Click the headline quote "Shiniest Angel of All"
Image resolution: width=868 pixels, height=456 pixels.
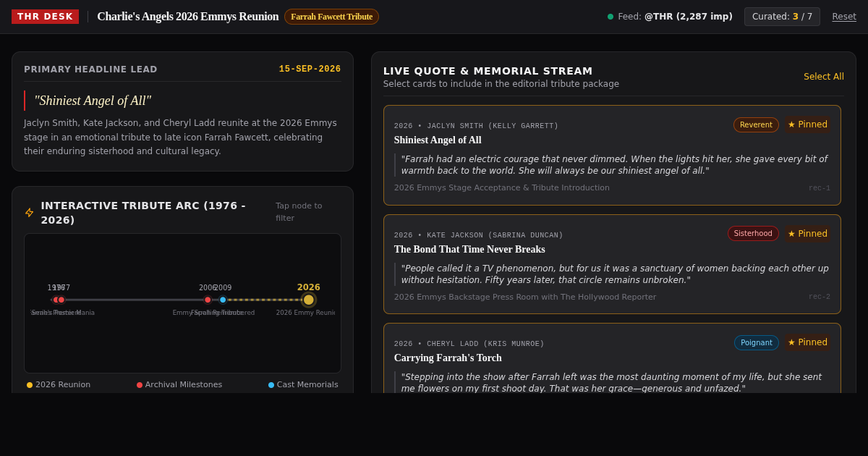point(93,101)
